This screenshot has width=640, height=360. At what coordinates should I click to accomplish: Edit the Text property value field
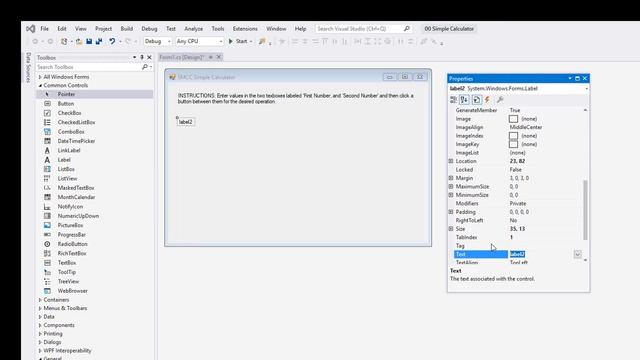point(541,254)
